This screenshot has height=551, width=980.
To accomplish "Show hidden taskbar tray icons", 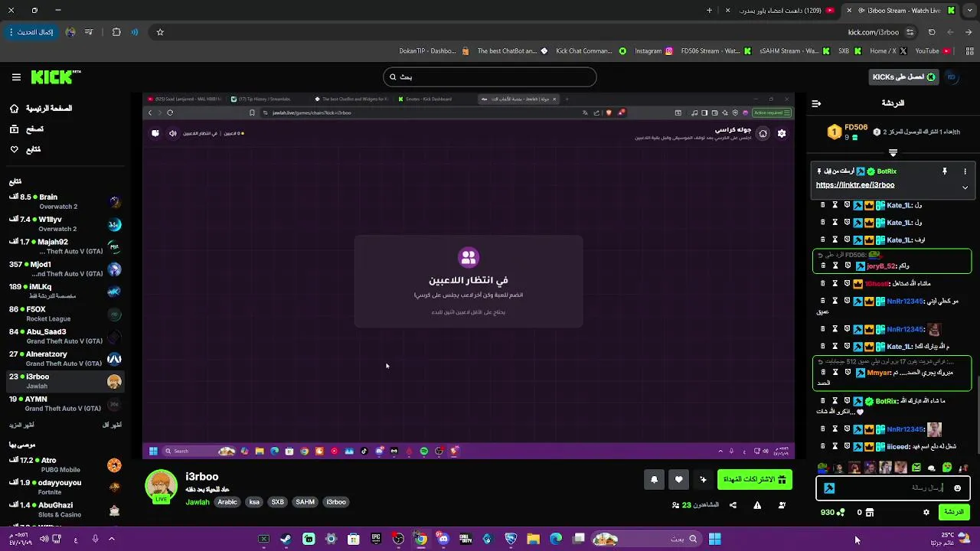I will (111, 539).
